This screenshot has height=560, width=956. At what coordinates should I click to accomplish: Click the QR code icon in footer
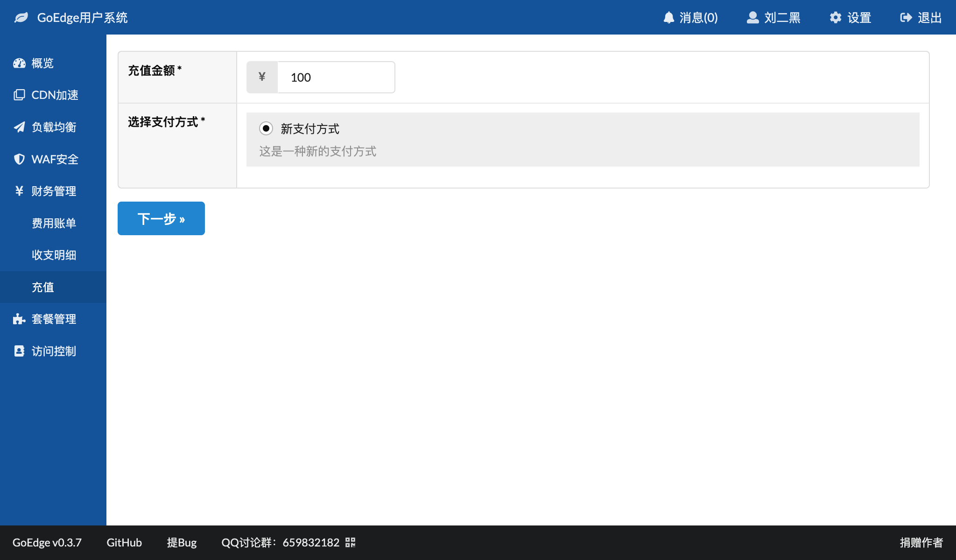pyautogui.click(x=351, y=542)
